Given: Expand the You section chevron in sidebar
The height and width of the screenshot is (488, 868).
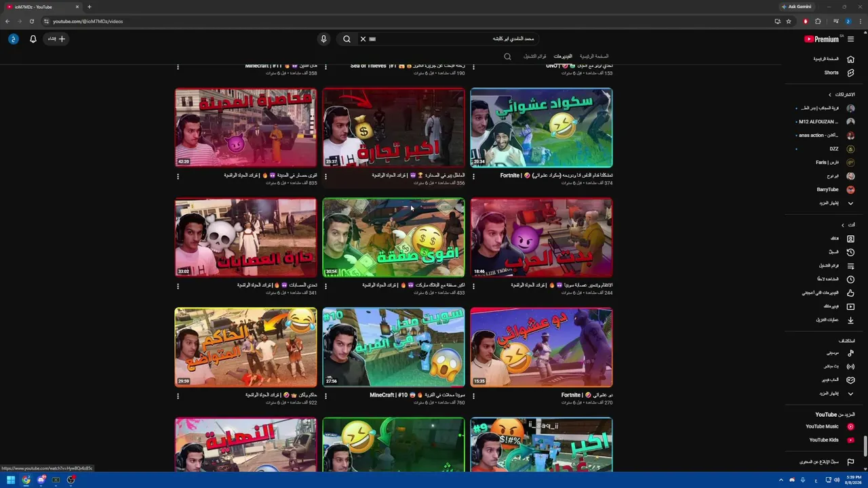Looking at the screenshot, I should pyautogui.click(x=843, y=225).
